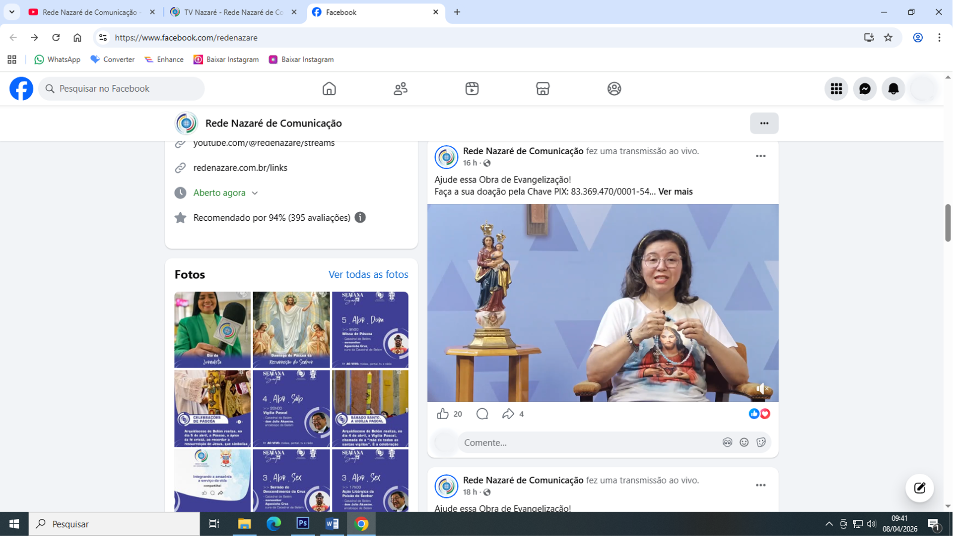The width and height of the screenshot is (953, 560).
Task: Expand post text with Ver mais
Action: click(x=675, y=191)
